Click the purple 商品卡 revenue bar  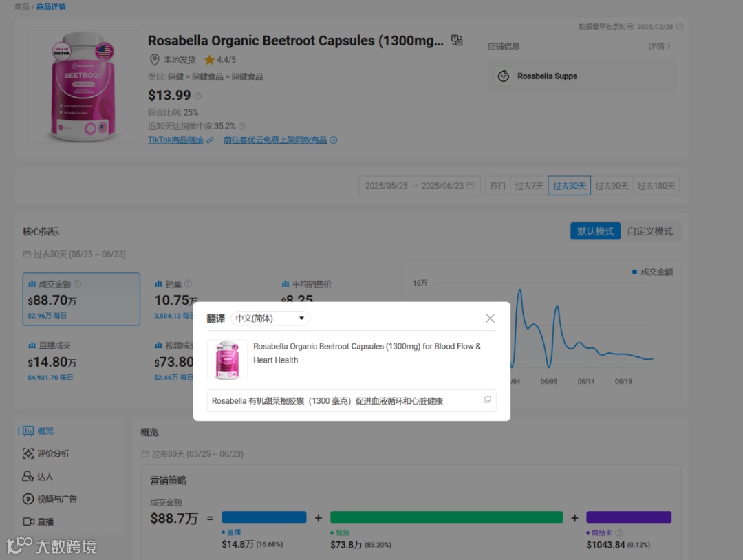629,517
